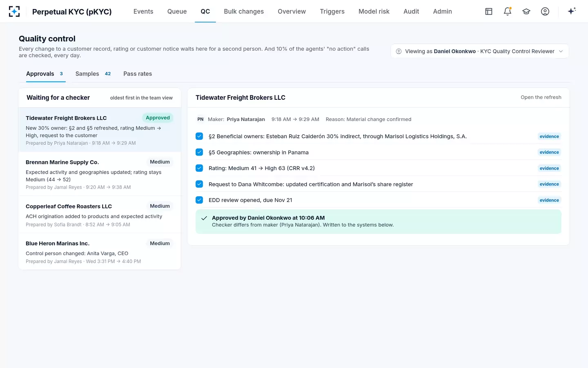Image resolution: width=588 pixels, height=368 pixels.
Task: Open evidence for §2 Beneficial owners
Action: pos(549,136)
